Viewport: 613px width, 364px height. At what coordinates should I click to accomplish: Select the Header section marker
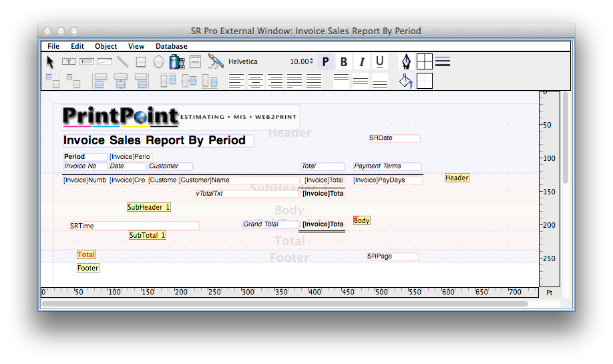[457, 178]
